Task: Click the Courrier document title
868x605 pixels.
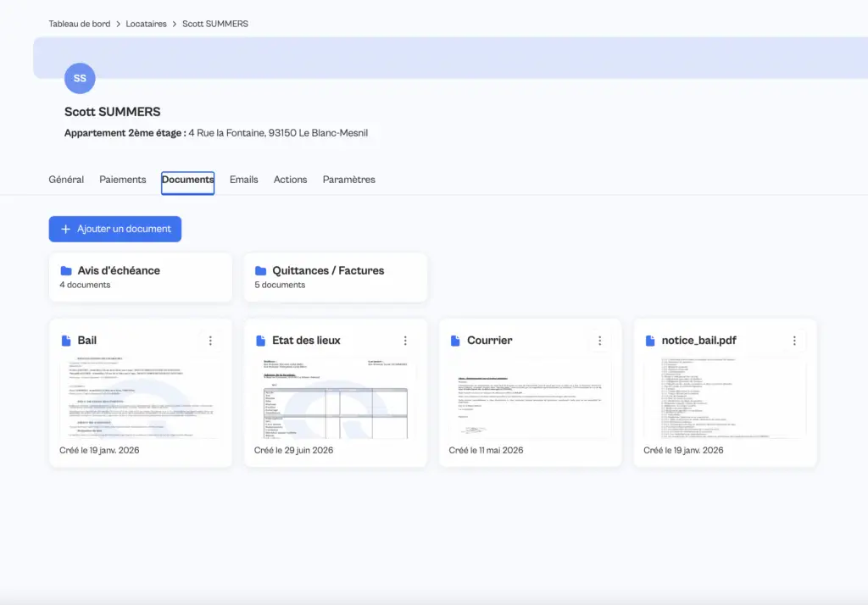Action: coord(490,341)
